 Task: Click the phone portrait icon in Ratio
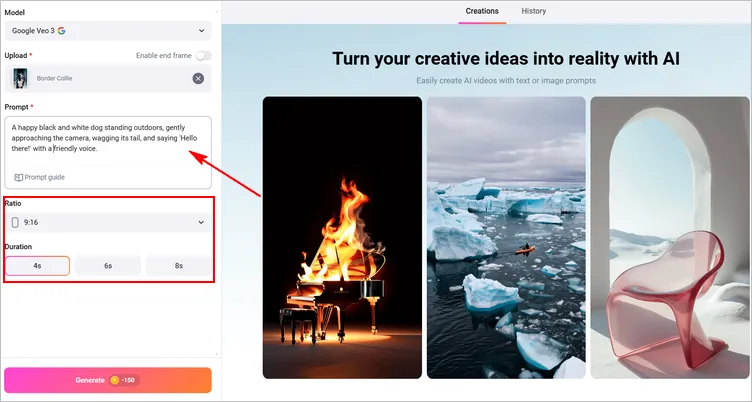coord(15,222)
